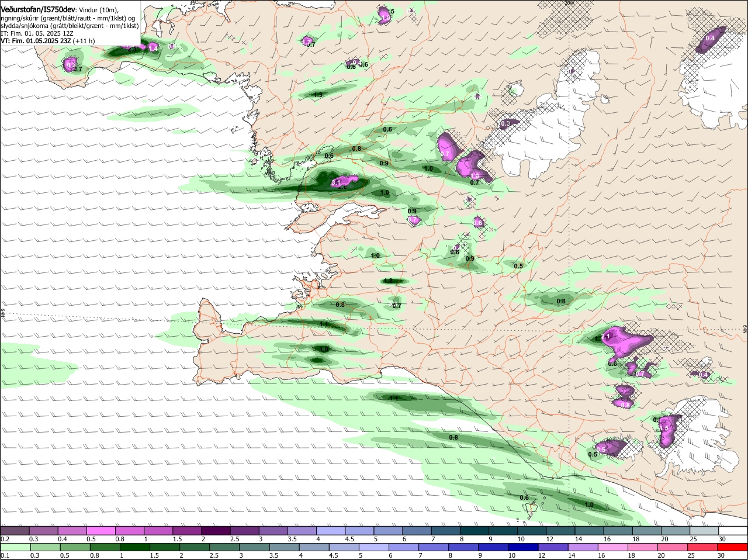The height and width of the screenshot is (560, 748).
Task: Select rain legend swatch starting at 0.3
Action: pyautogui.click(x=45, y=547)
